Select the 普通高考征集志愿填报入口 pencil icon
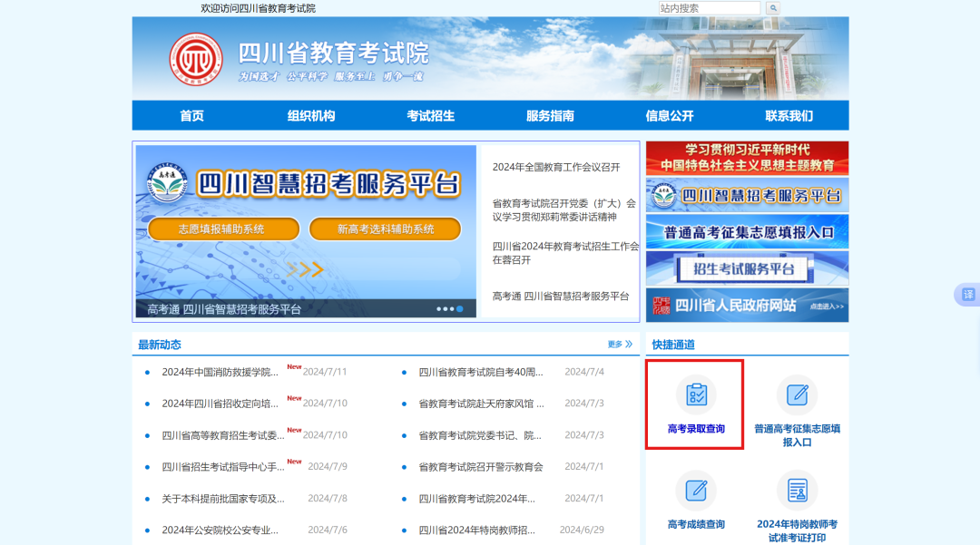980x545 pixels. 797,394
